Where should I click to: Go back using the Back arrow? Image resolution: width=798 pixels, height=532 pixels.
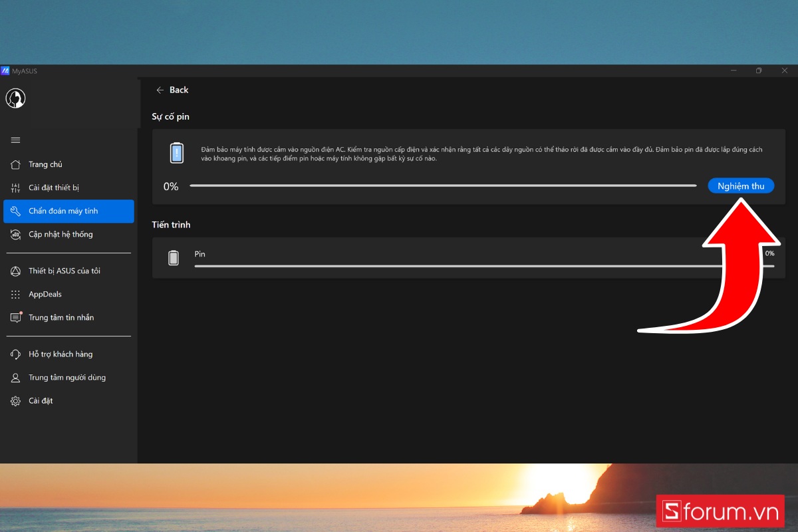pyautogui.click(x=160, y=90)
